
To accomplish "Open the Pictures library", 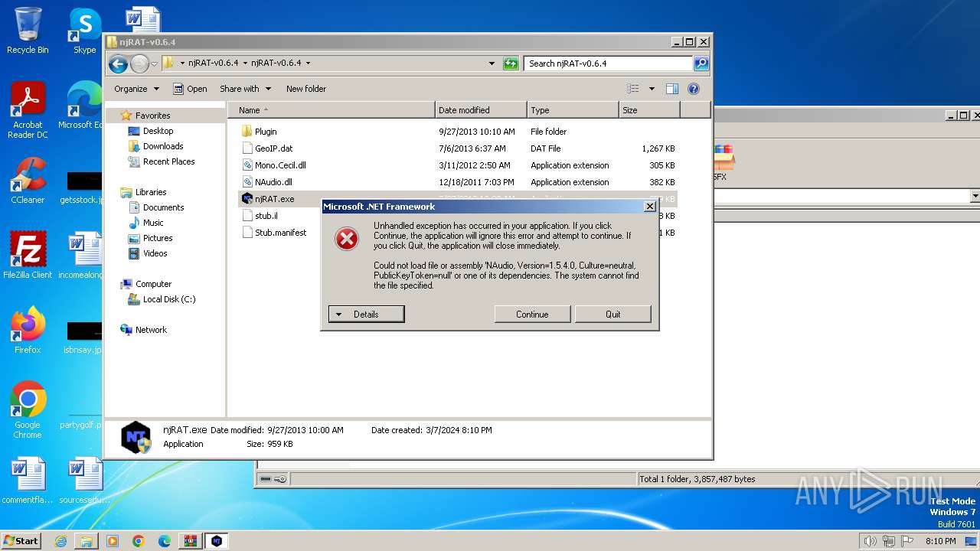I will tap(158, 238).
